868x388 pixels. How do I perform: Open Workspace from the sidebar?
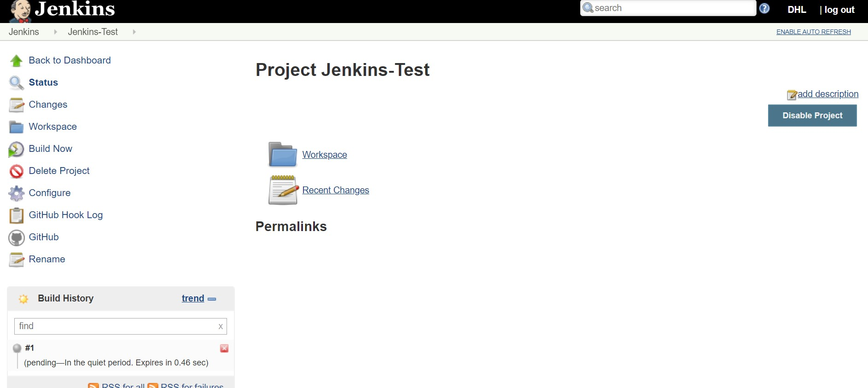pos(52,127)
